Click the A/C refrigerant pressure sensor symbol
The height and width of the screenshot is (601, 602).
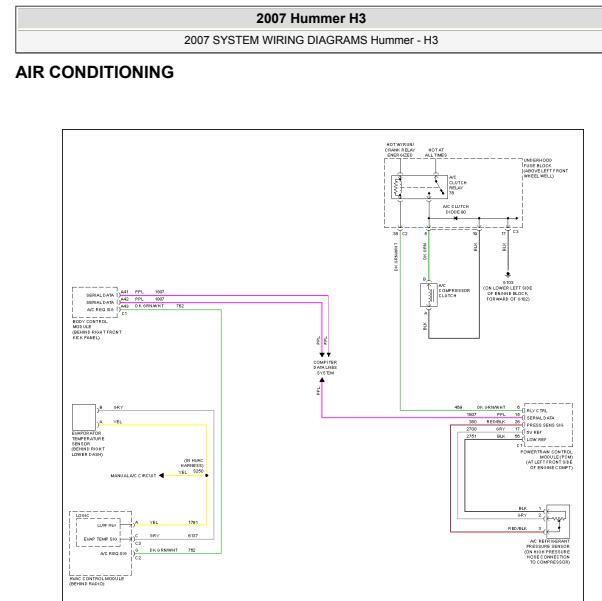point(558,521)
